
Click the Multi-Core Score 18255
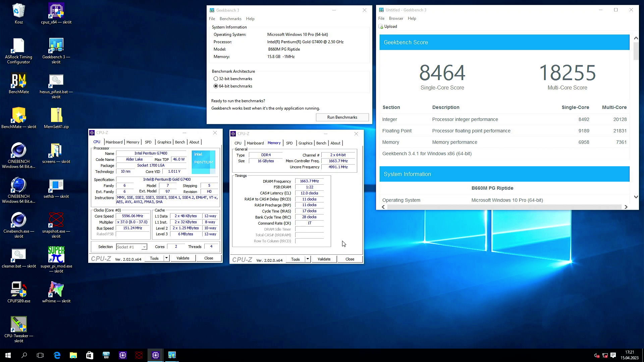tap(567, 73)
